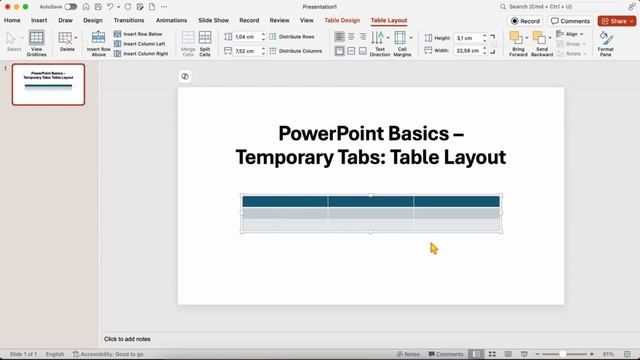Click the slide title text
Viewport: 640px width, 360px height.
click(371, 145)
